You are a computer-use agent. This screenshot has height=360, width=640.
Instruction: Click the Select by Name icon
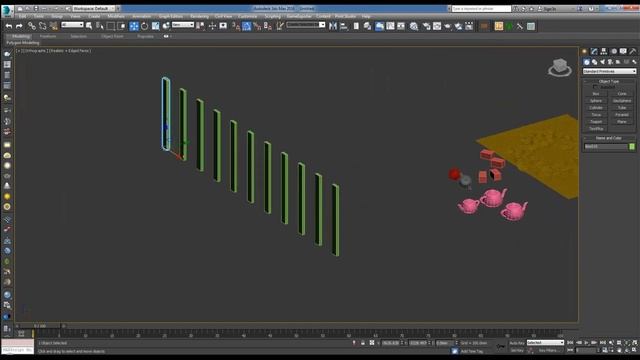[x=100, y=26]
